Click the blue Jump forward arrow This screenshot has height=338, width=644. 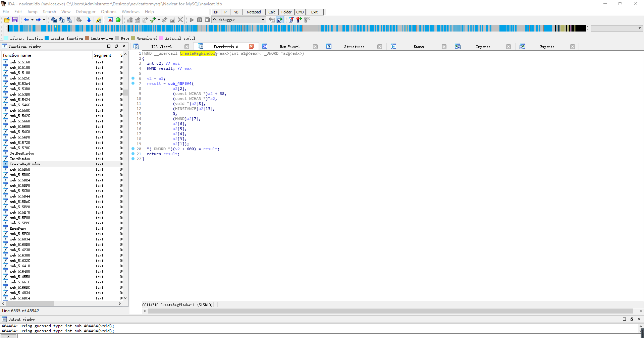tap(38, 20)
